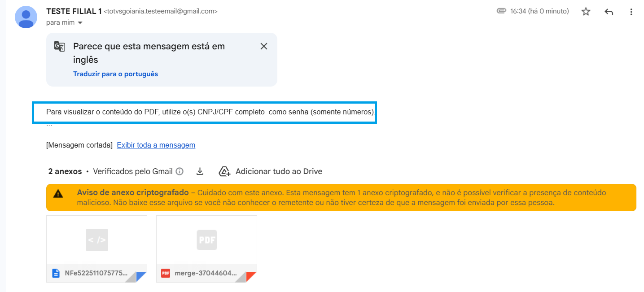
Task: Dismiss the translation suggestion banner
Action: coord(264,46)
